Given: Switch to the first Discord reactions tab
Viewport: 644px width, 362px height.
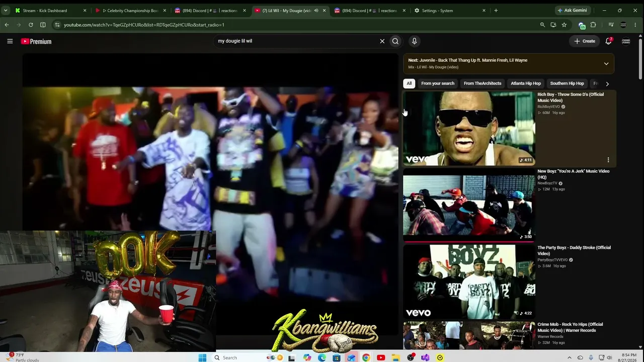Looking at the screenshot, I should point(209,11).
